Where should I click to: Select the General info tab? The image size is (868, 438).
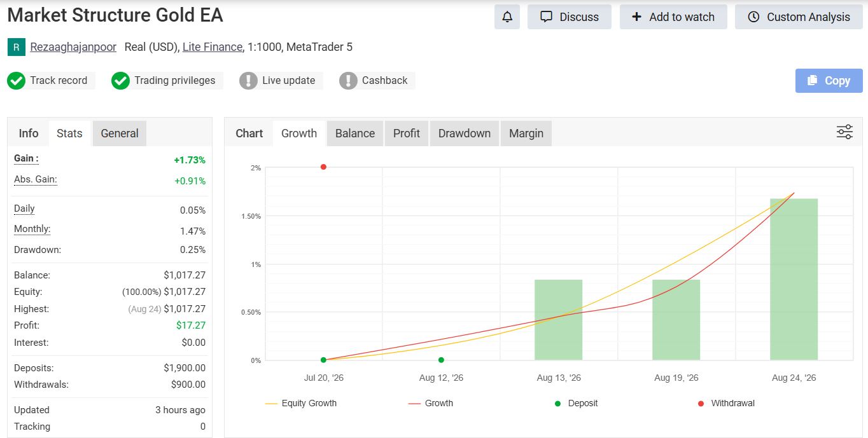tap(120, 133)
